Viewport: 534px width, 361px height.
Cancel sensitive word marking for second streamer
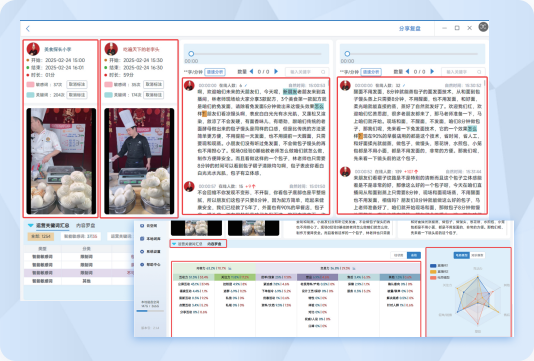click(154, 84)
